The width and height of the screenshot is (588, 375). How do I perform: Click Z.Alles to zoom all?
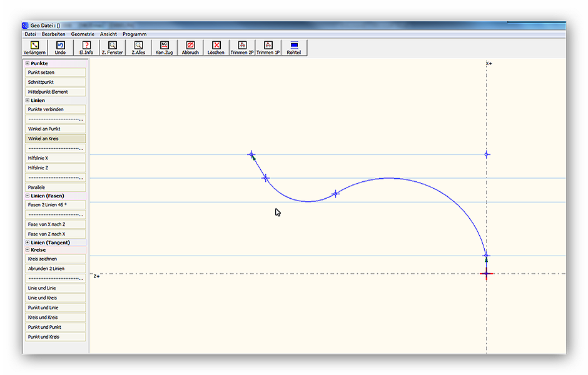(x=138, y=46)
